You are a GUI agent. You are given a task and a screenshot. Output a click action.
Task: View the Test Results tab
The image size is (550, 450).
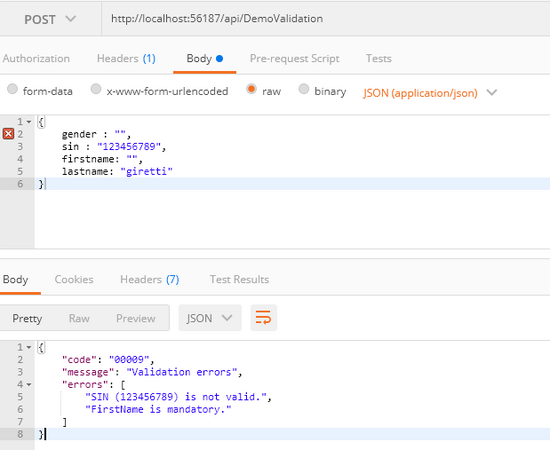pyautogui.click(x=239, y=280)
